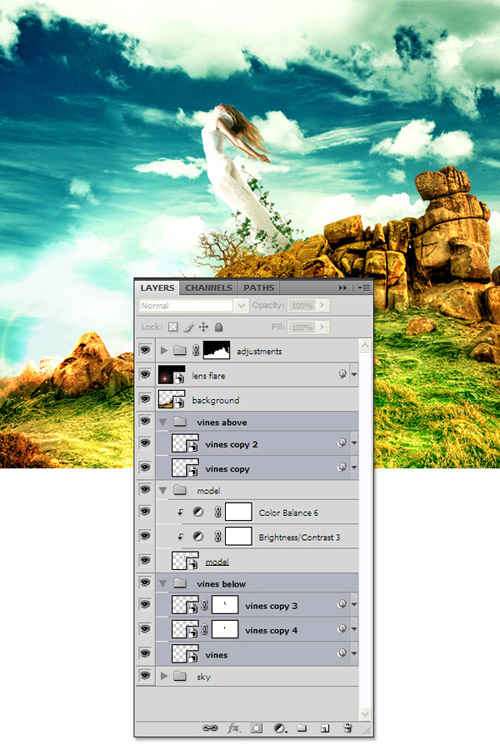
Task: Click vines copy 3 mask thumbnail
Action: tap(225, 605)
